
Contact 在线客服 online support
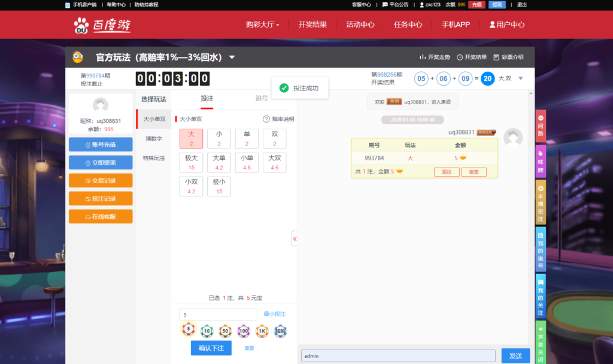(101, 217)
